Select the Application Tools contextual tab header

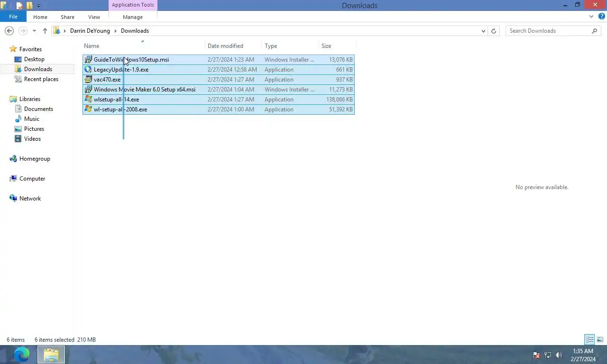[x=133, y=5]
